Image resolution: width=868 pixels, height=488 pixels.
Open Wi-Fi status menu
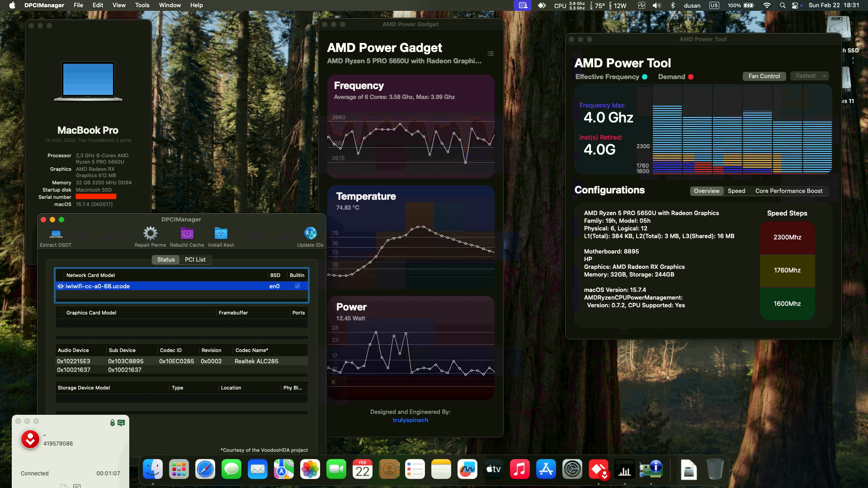(767, 5)
